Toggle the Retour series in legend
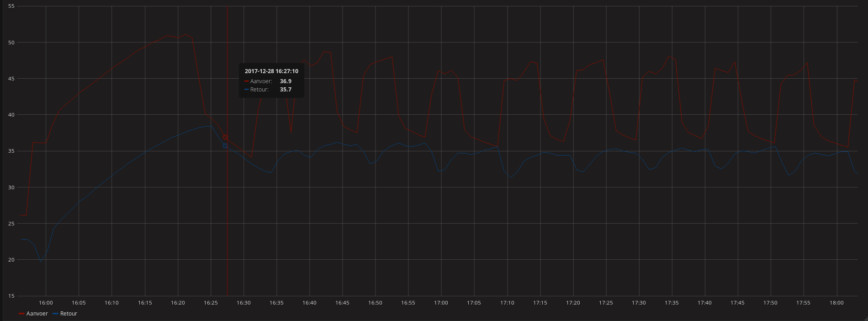Screen dimensions: 868x321 (69, 314)
